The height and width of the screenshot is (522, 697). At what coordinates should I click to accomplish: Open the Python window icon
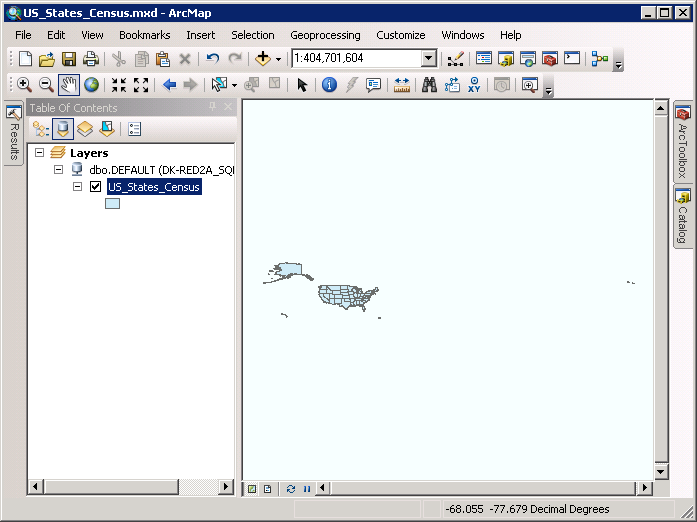(x=572, y=59)
